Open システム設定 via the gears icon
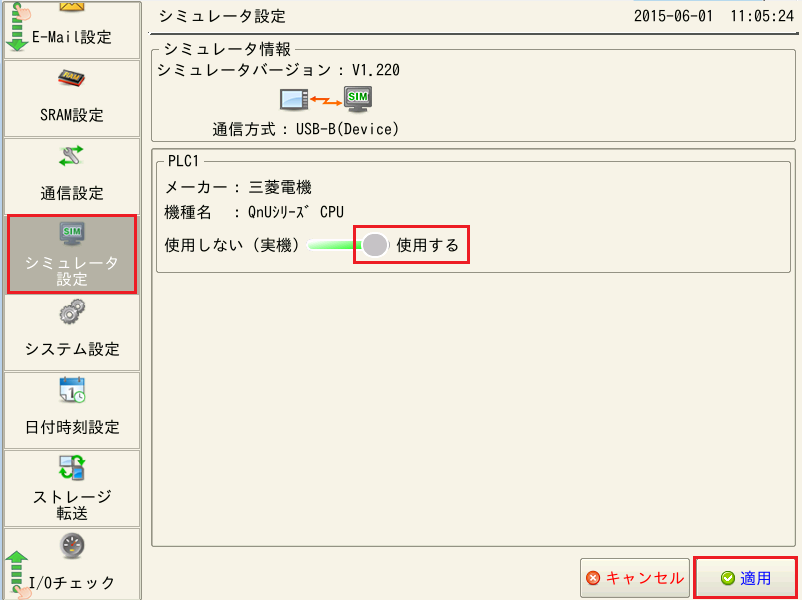This screenshot has height=600, width=802. point(72,312)
